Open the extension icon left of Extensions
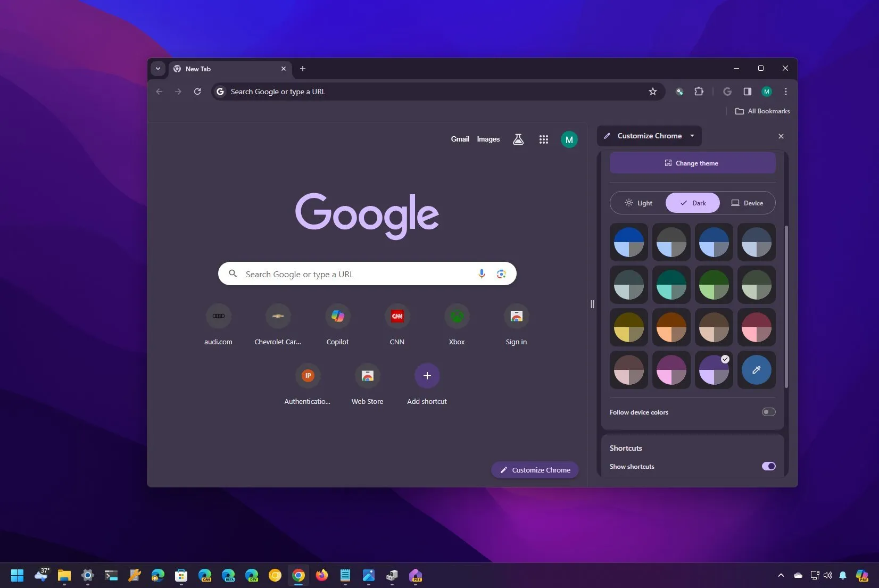879x588 pixels. (x=679, y=92)
